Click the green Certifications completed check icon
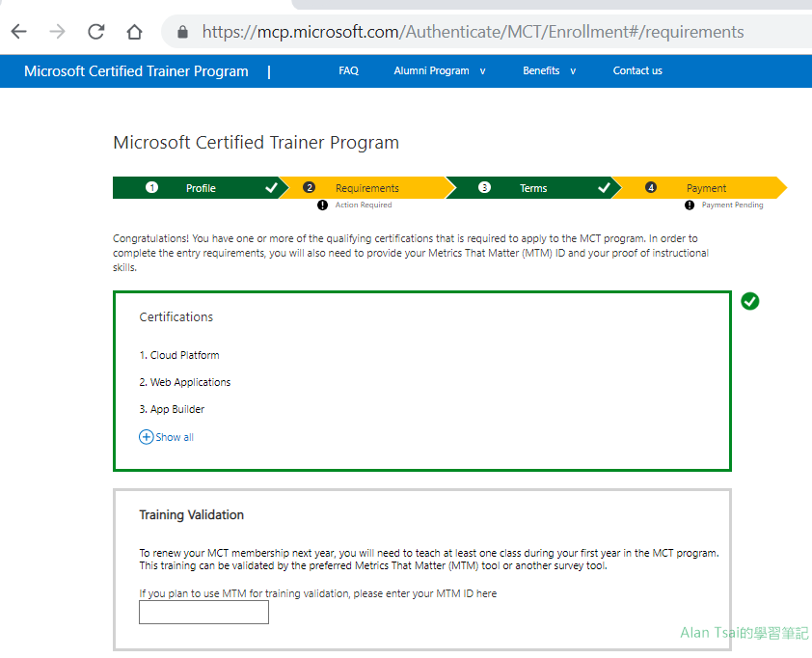This screenshot has height=658, width=812. 750,301
